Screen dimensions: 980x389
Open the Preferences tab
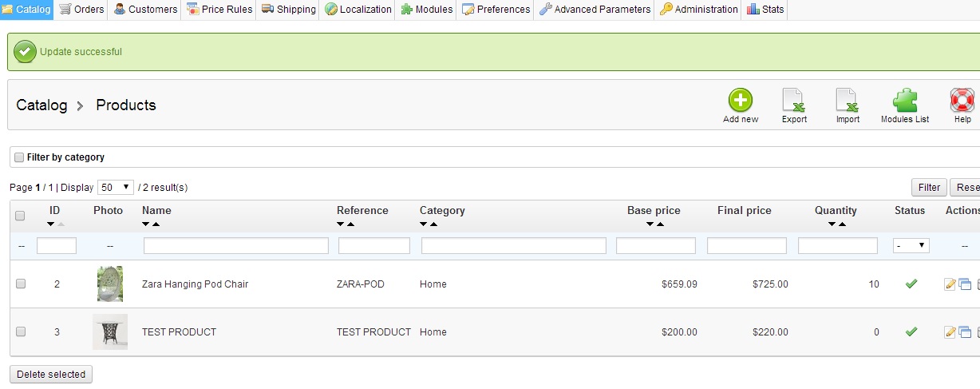coord(496,10)
